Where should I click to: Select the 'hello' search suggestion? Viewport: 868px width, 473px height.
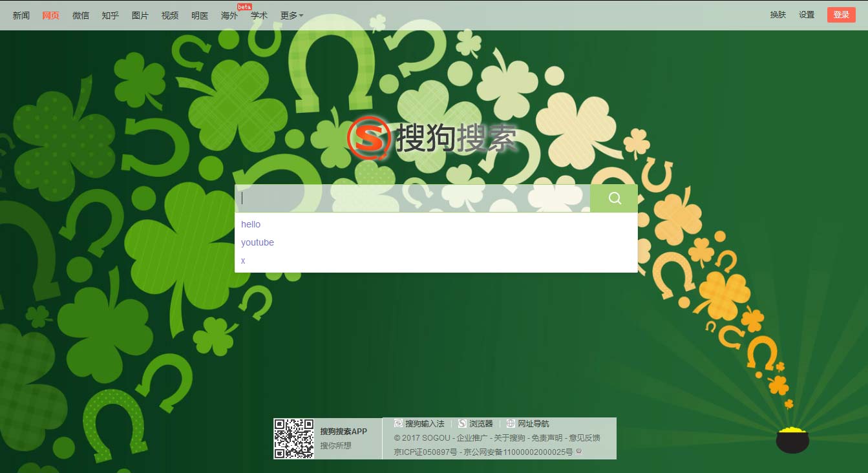pyautogui.click(x=251, y=224)
